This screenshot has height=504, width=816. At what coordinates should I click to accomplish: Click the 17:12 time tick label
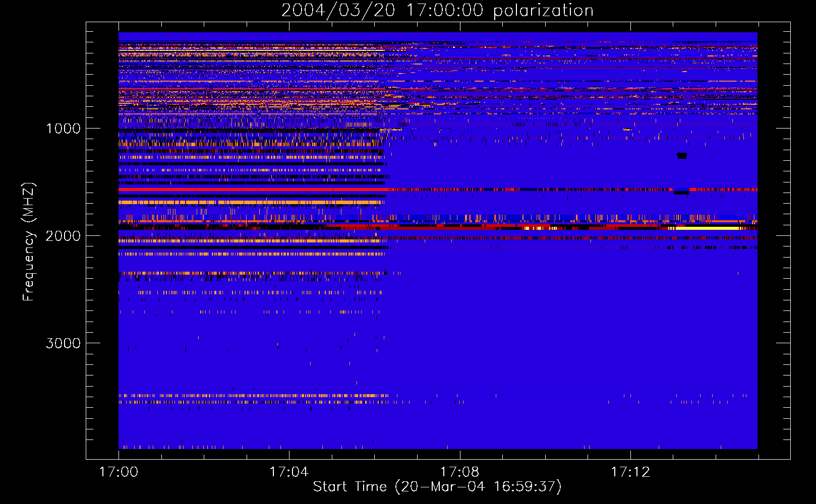[x=630, y=472]
